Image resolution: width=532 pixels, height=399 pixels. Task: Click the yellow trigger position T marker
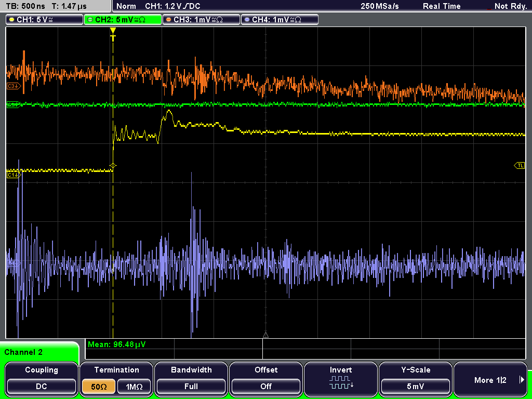click(x=113, y=34)
